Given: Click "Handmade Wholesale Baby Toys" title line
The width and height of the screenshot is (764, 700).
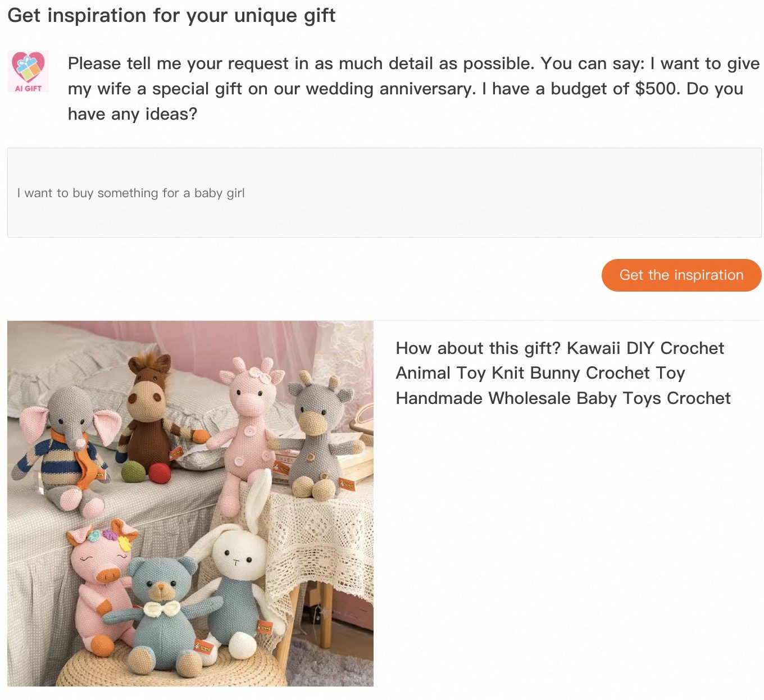Looking at the screenshot, I should point(562,398).
